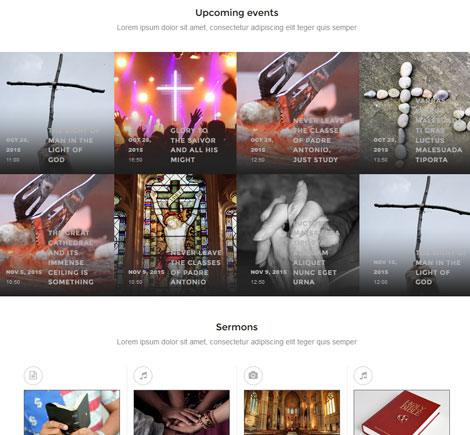Click the 'Upcoming events' heading
The height and width of the screenshot is (435, 470).
237,13
